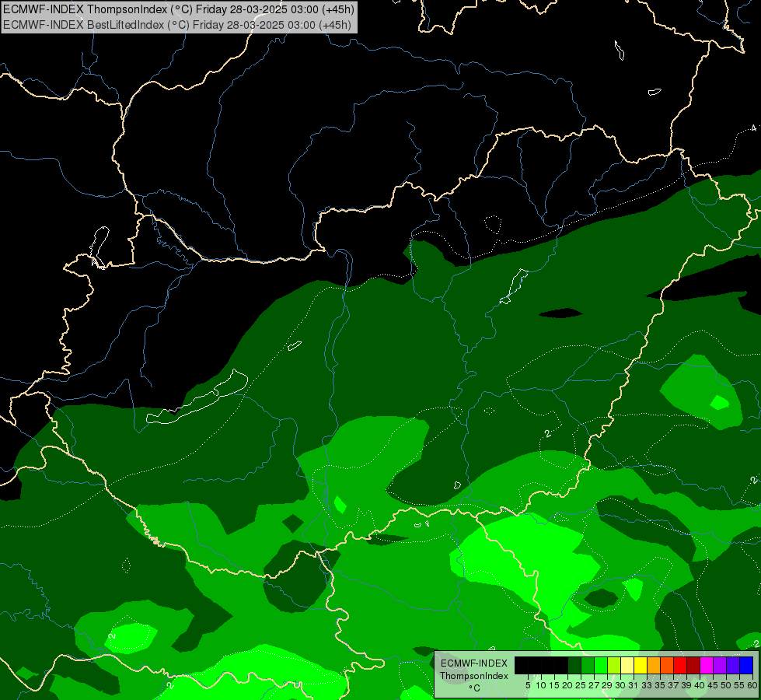Viewport: 761px width, 700px height.
Task: Click legend scale value 29
Action: click(607, 685)
